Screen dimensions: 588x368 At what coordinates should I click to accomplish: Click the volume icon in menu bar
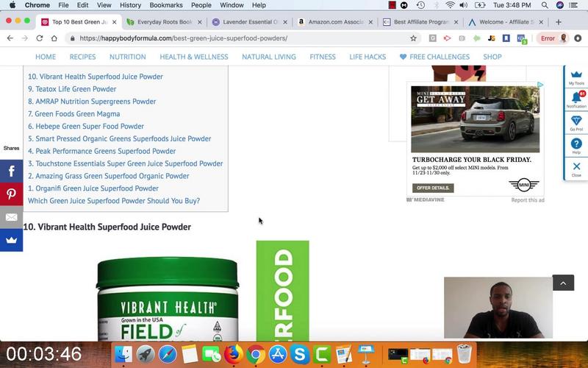click(x=464, y=5)
